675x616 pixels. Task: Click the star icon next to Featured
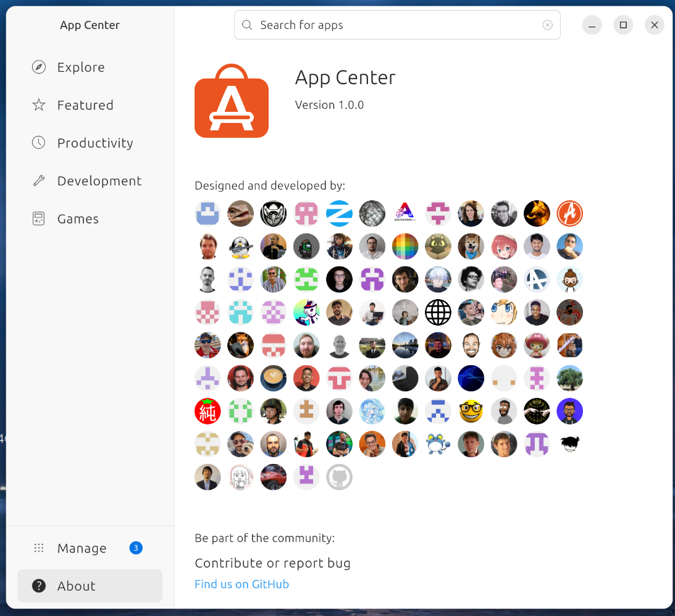(x=38, y=105)
